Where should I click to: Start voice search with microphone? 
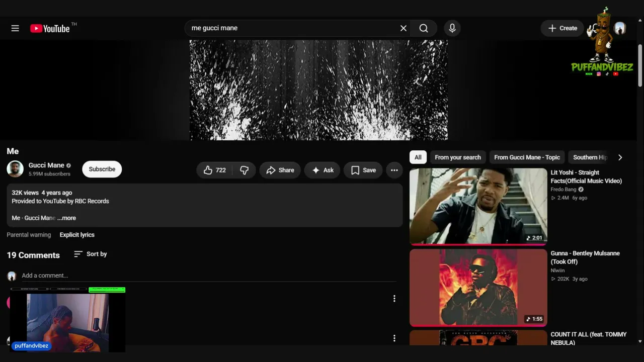[452, 28]
